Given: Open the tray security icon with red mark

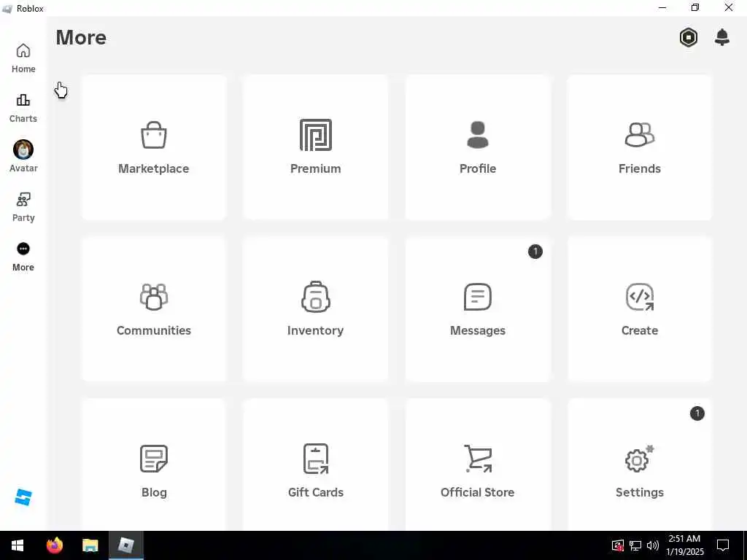Looking at the screenshot, I should pyautogui.click(x=617, y=545).
